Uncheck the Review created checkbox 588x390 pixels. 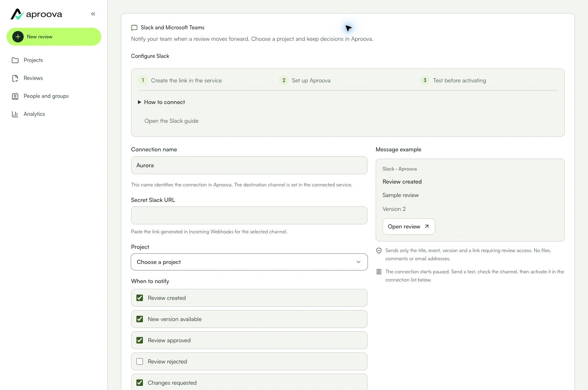click(x=140, y=298)
